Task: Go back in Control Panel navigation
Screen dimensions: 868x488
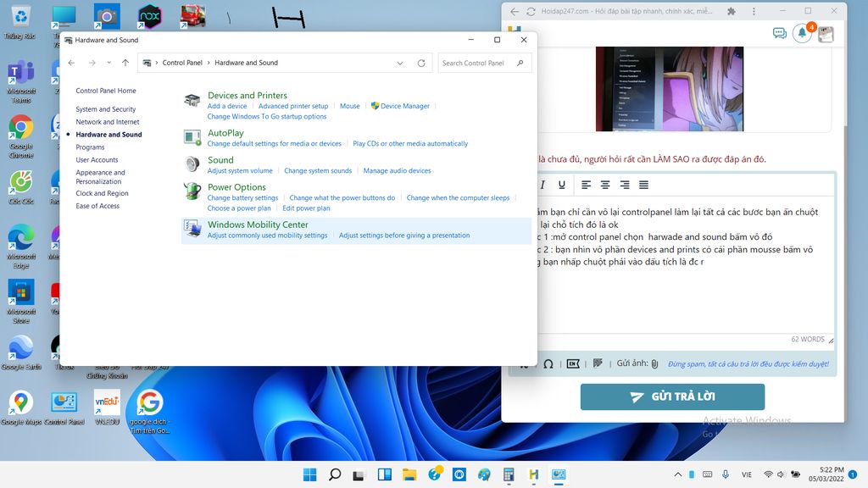Action: point(71,63)
